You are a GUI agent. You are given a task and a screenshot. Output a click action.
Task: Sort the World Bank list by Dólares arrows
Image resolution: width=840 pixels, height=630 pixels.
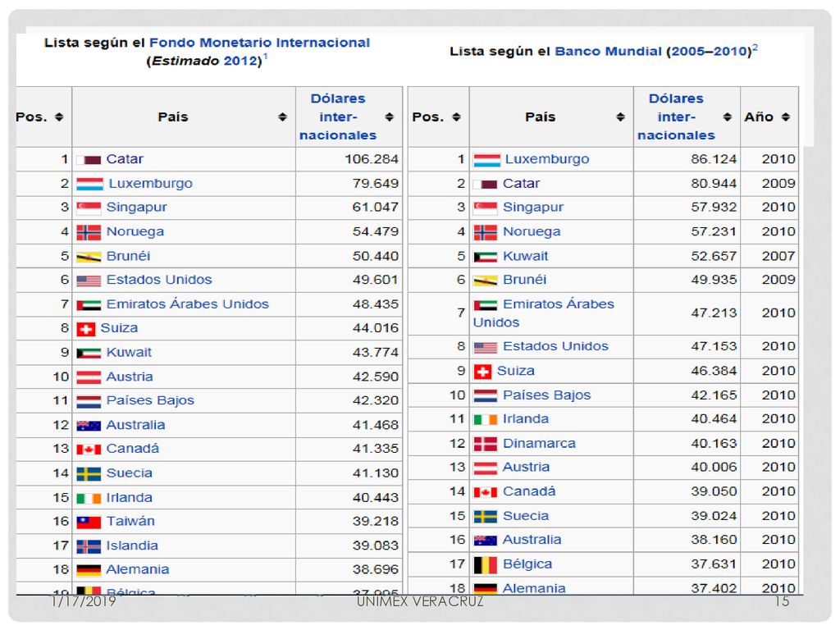728,116
